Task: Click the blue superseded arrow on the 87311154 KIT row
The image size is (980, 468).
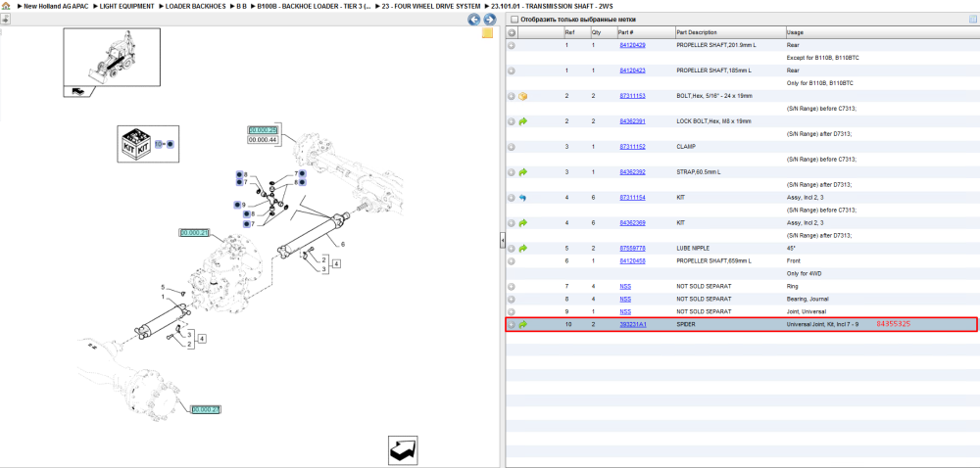Action: pyautogui.click(x=523, y=197)
